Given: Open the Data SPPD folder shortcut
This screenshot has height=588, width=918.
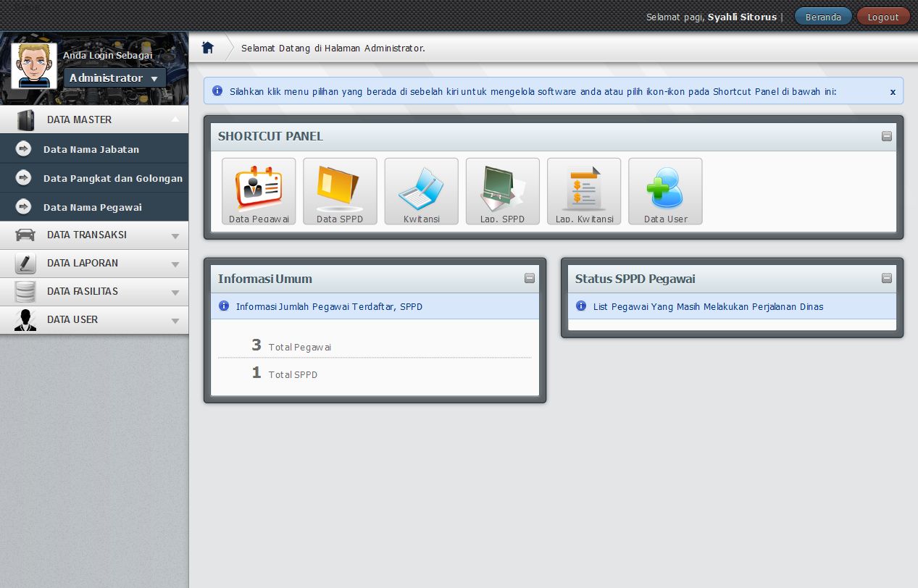Looking at the screenshot, I should click(340, 191).
